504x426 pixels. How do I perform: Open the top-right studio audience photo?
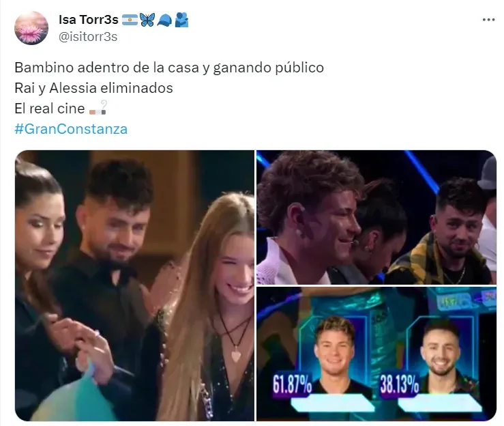[376, 218]
